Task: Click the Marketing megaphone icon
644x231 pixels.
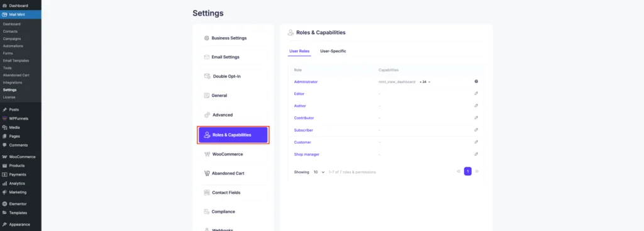Action: [4, 193]
